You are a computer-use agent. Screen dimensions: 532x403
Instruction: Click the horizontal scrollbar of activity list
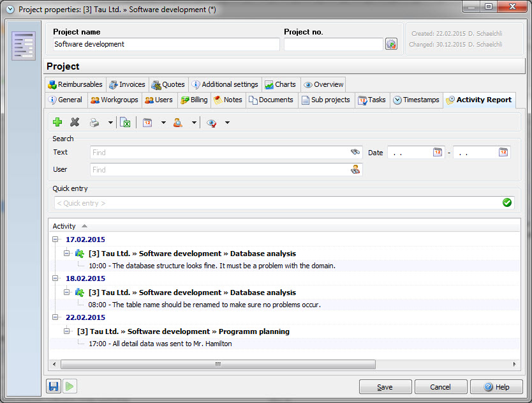[217, 364]
